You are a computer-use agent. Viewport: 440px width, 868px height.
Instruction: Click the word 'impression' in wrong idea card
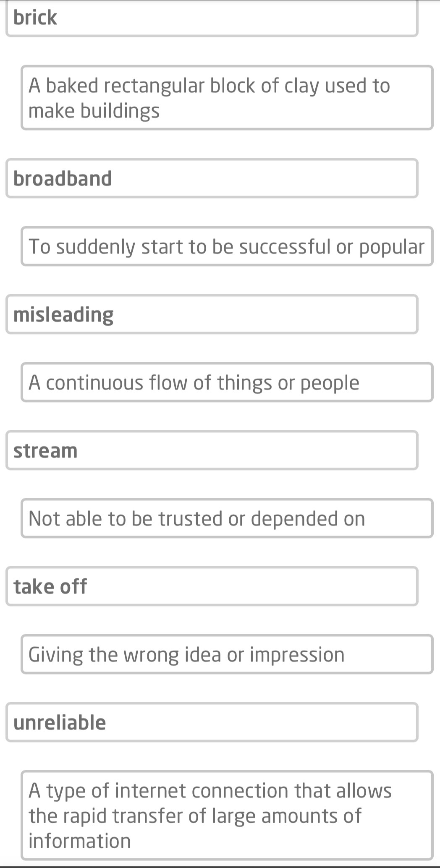[x=297, y=656]
